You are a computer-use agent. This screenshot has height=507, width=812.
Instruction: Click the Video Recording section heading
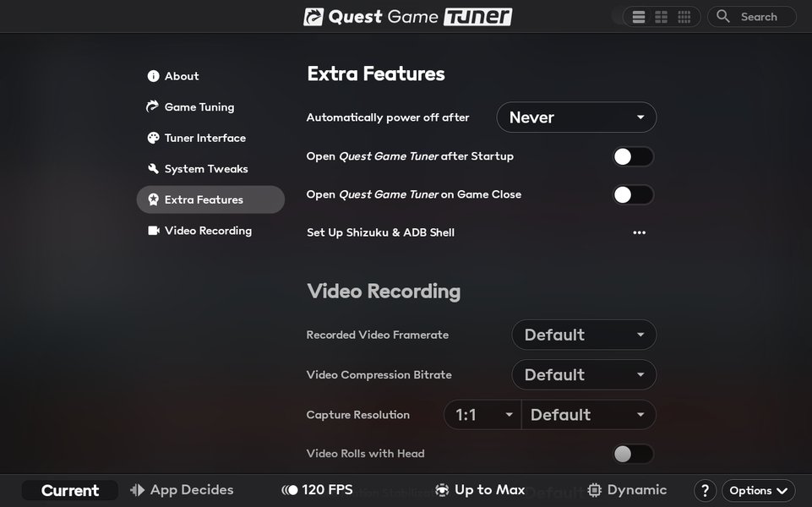coord(384,291)
